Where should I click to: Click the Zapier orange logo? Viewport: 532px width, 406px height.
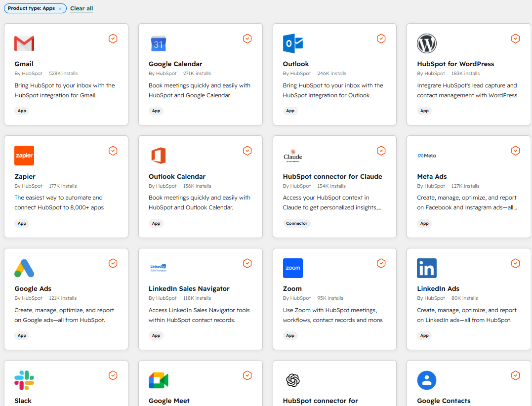[24, 156]
